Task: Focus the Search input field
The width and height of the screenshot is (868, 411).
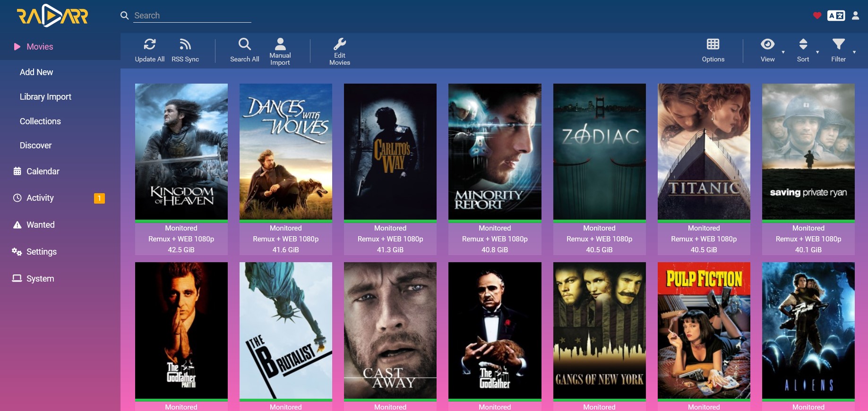Action: (192, 16)
